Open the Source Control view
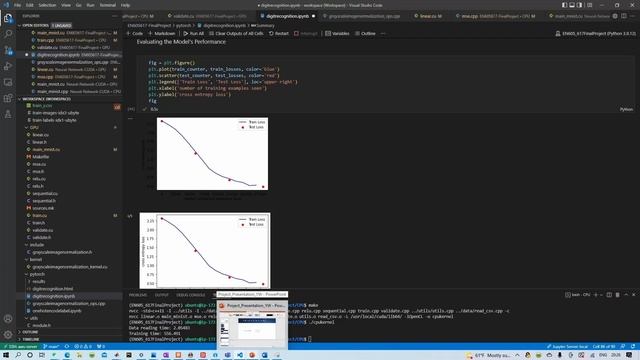Screen dimensions: 640x360 [x=8, y=50]
